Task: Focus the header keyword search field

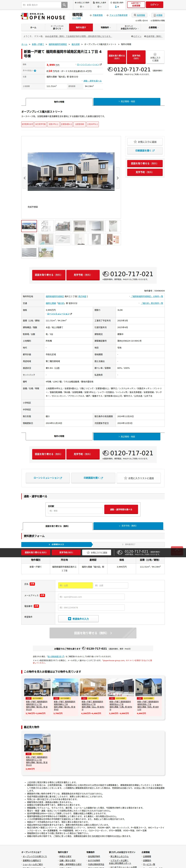Action: pos(41,5)
